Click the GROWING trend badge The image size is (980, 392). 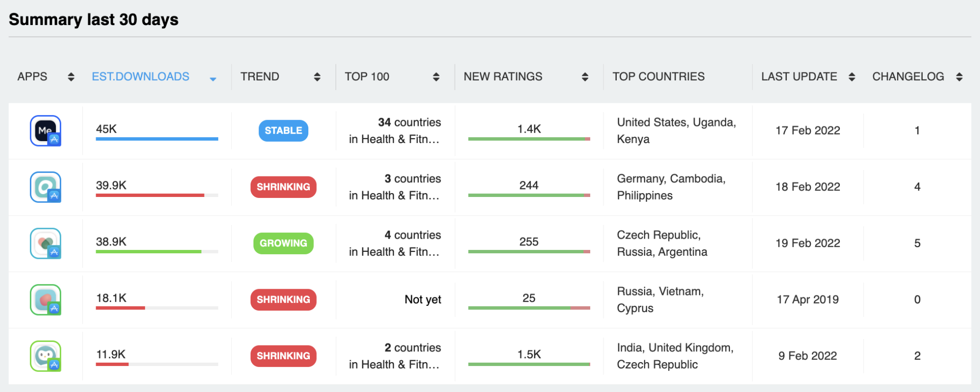pos(283,244)
